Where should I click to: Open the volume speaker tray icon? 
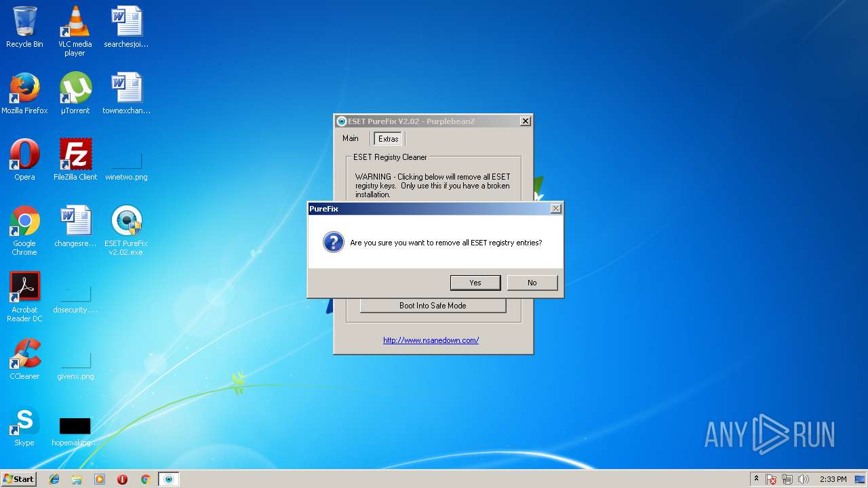804,479
